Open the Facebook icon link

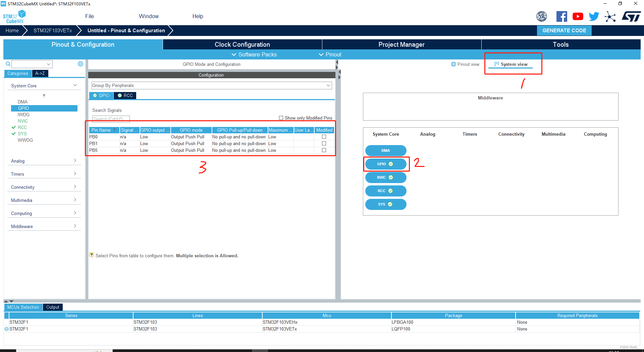(562, 16)
